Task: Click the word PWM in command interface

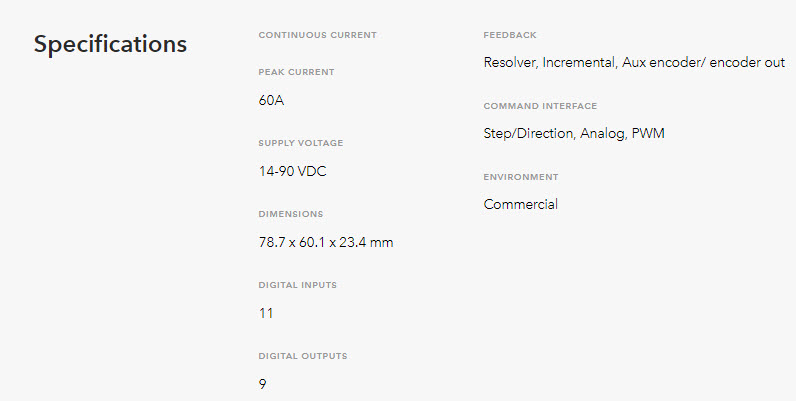Action: pos(648,133)
